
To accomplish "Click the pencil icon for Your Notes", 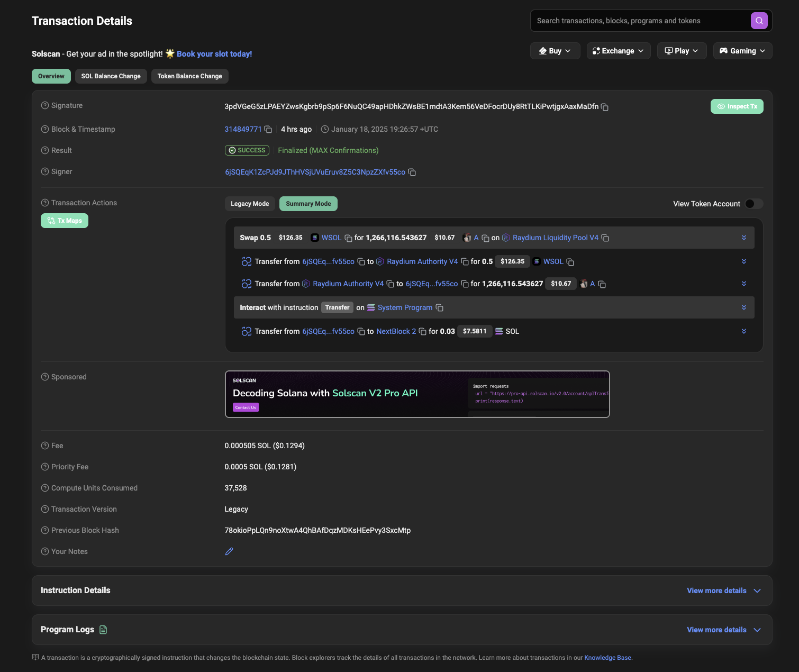I will (229, 551).
